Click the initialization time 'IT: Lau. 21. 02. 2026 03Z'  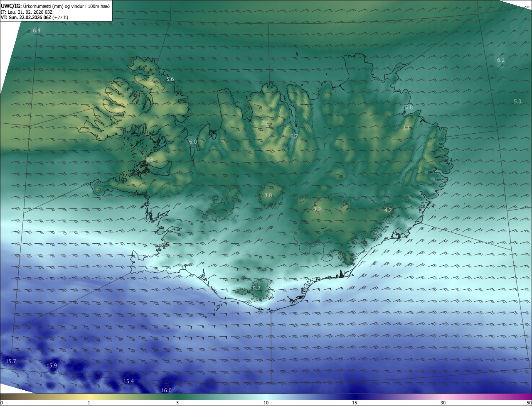pos(27,12)
